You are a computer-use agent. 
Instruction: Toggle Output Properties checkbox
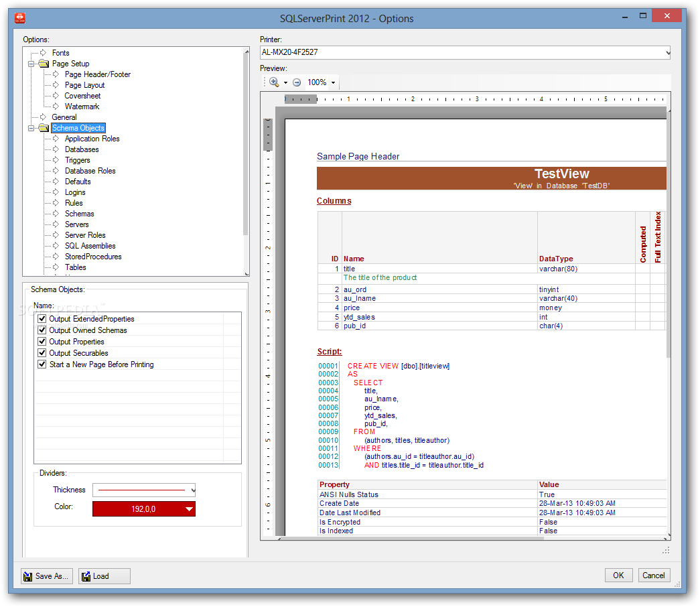point(42,342)
